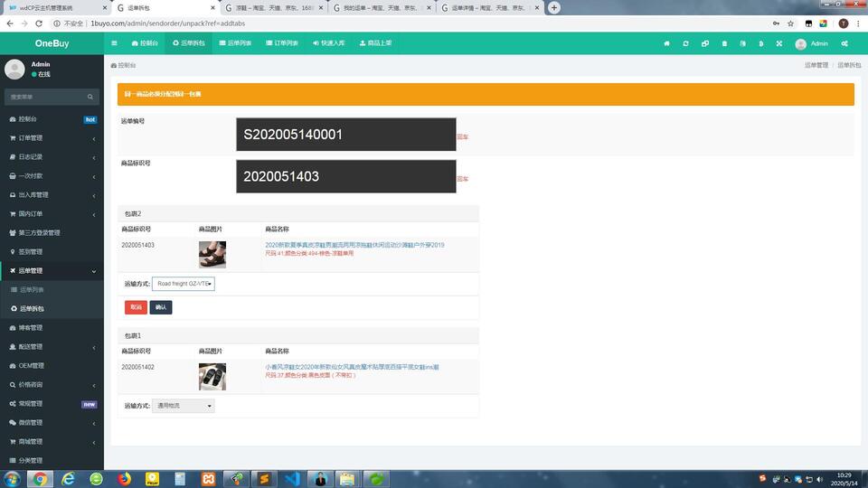Go back with the browser back arrow

10,23
